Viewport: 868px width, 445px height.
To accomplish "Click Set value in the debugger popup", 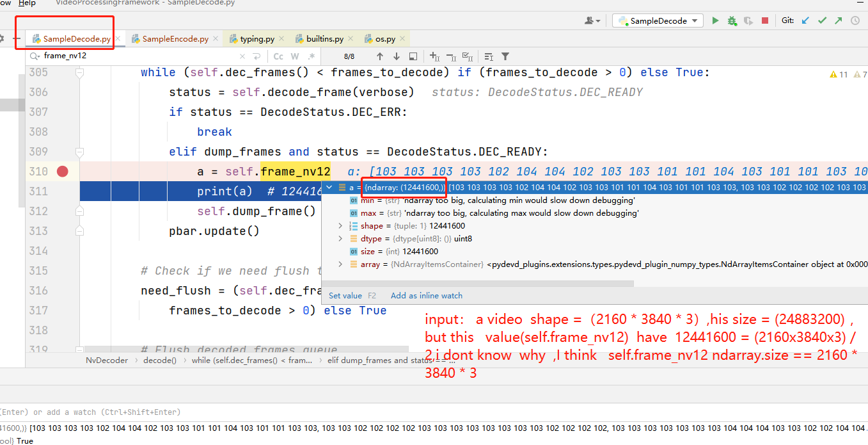I will [x=345, y=295].
